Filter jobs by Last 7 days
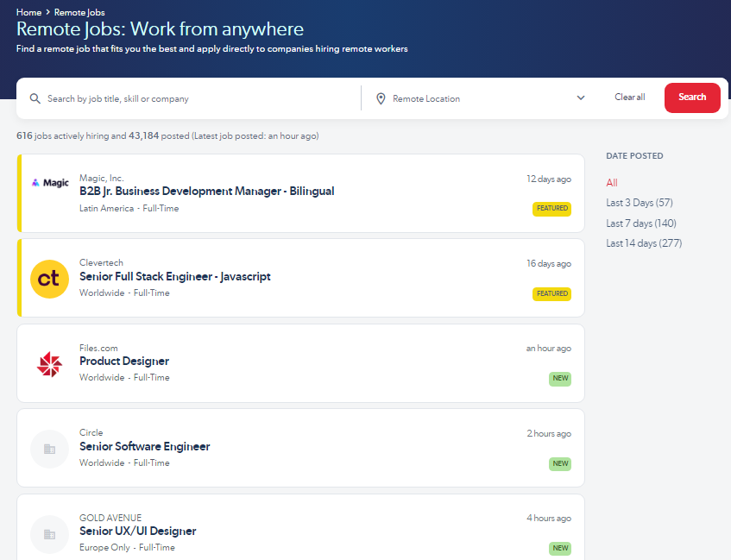The image size is (731, 560). (x=640, y=223)
